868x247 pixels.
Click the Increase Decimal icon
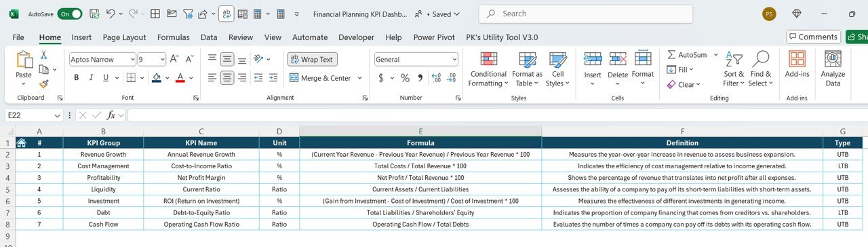pyautogui.click(x=436, y=78)
